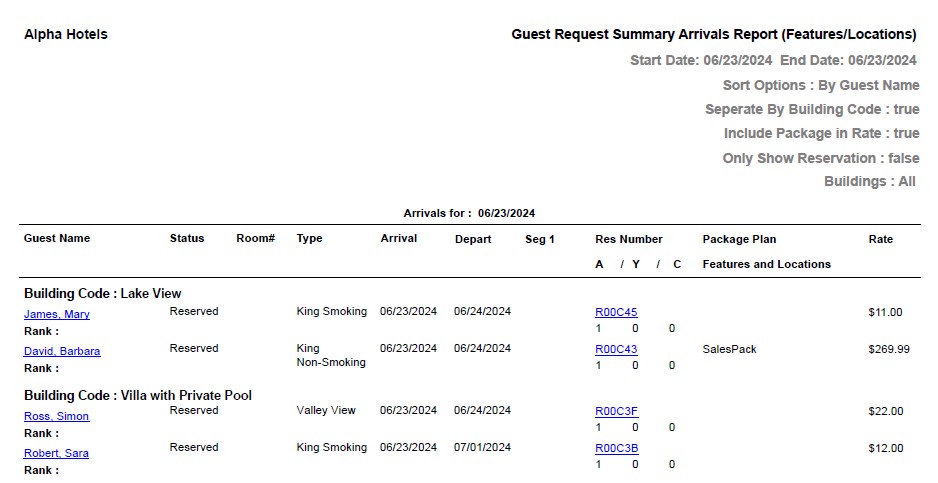This screenshot has width=938, height=483.
Task: Click the Room# column header
Action: pos(255,238)
